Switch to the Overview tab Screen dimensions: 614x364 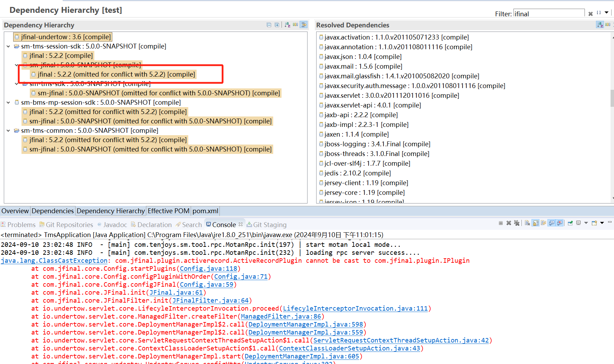coord(15,211)
